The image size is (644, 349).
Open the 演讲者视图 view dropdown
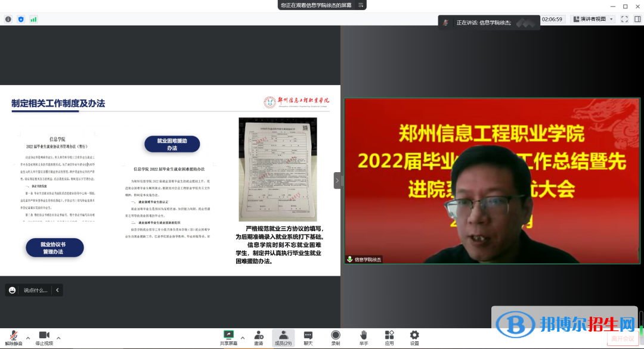593,19
